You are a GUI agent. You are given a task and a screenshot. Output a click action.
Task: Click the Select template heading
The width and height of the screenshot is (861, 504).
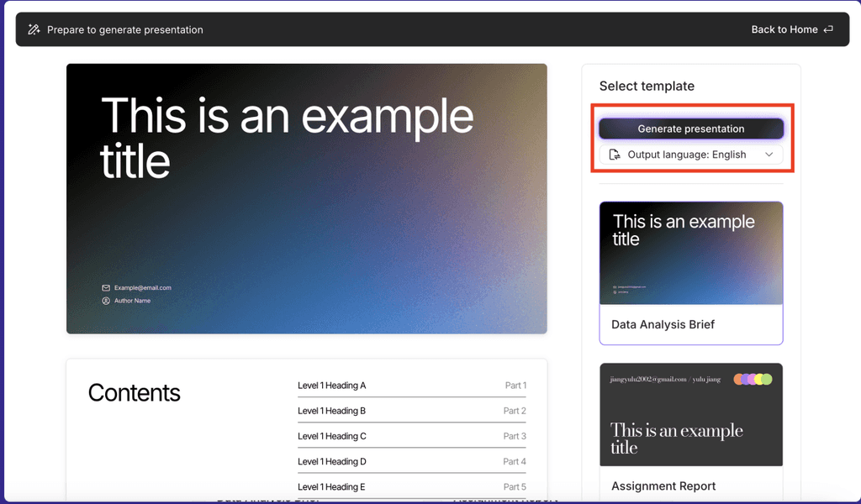tap(647, 86)
